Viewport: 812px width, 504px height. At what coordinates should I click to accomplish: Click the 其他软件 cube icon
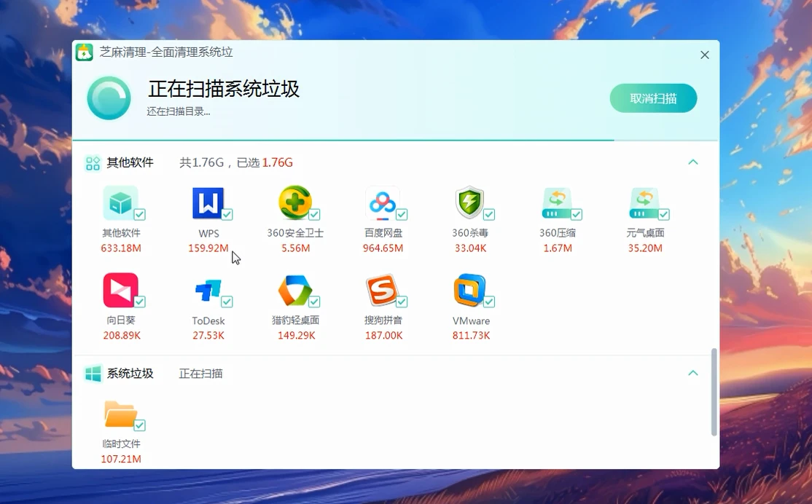121,203
